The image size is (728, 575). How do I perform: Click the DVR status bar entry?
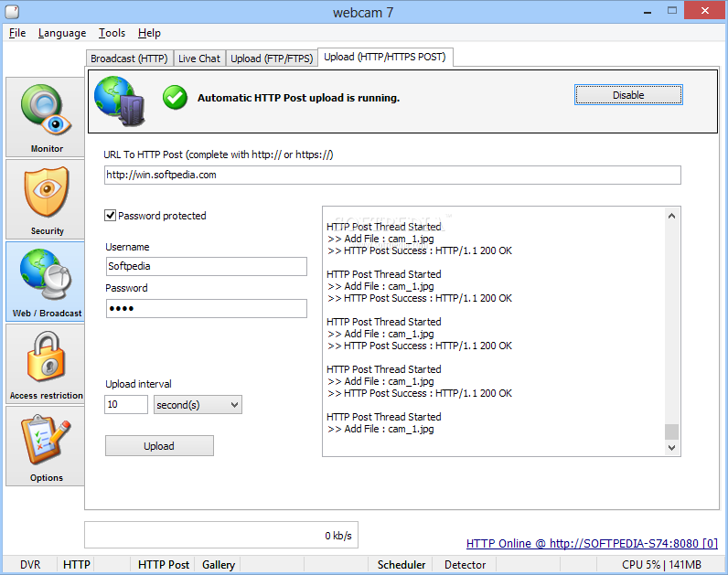30,565
